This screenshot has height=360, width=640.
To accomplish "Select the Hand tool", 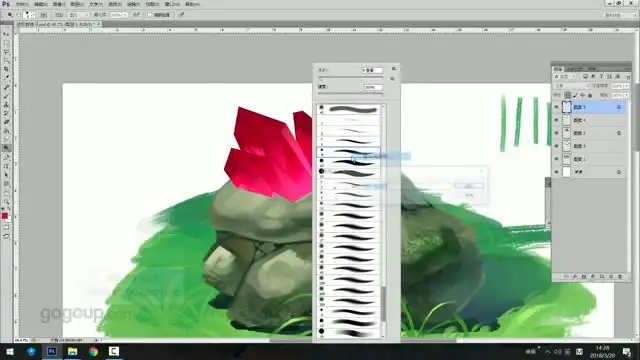I will click(x=6, y=193).
